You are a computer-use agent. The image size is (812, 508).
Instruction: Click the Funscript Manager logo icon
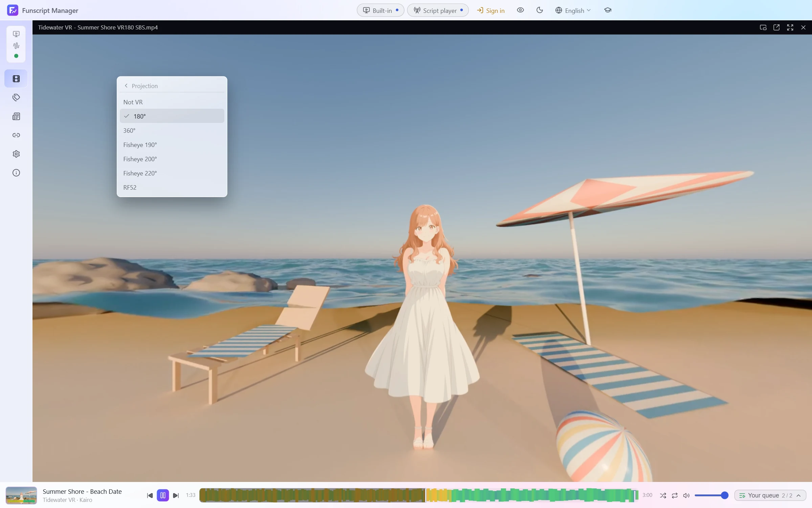coord(13,10)
